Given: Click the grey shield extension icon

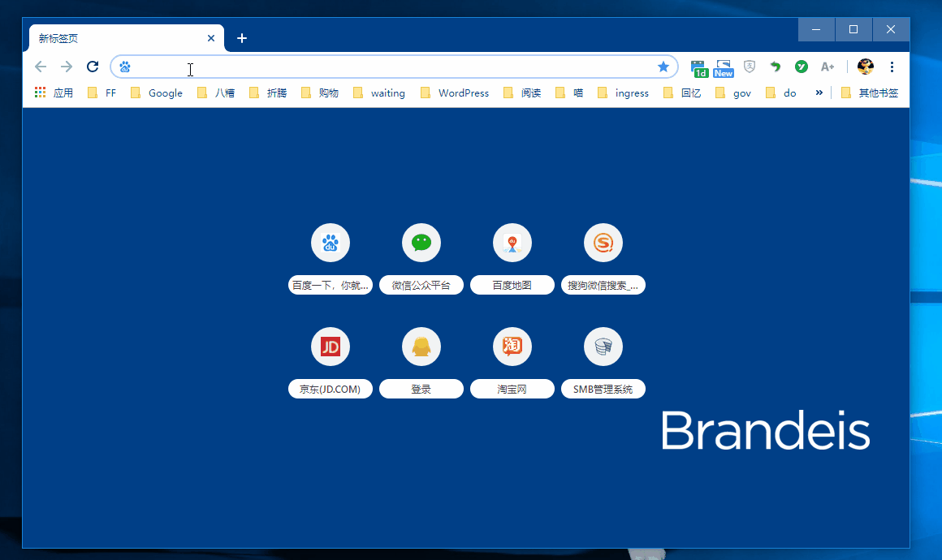Looking at the screenshot, I should coord(750,67).
